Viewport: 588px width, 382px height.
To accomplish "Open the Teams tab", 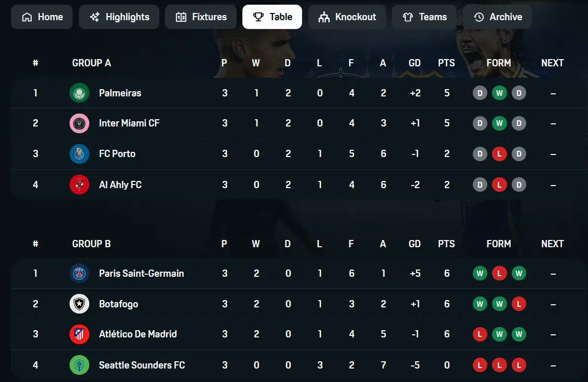I will tap(424, 17).
